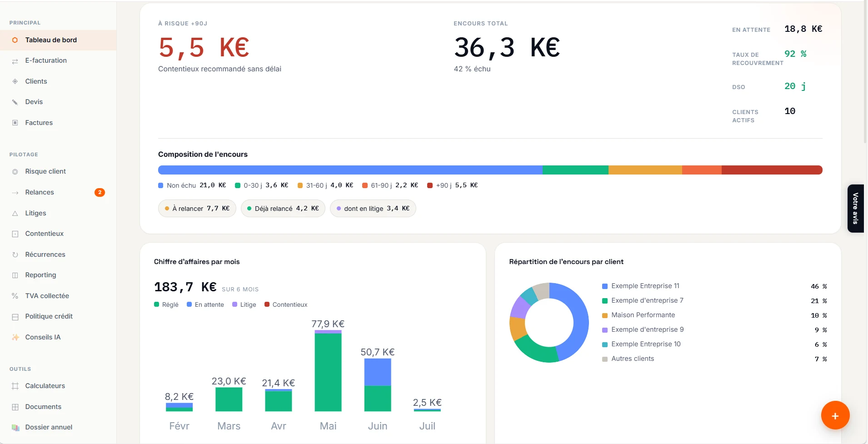Screen dimensions: 868x444
Task: Click the yellow 31-60 j bar segment
Action: point(645,170)
